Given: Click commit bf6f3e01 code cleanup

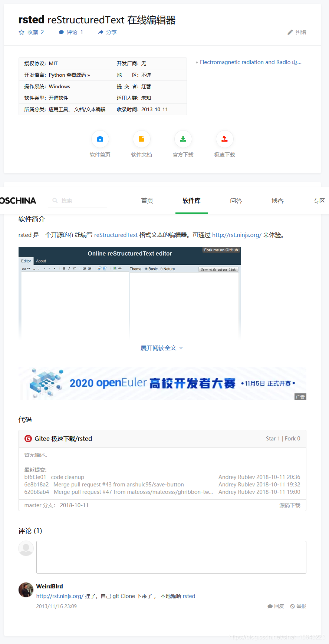Looking at the screenshot, I should [54, 477].
